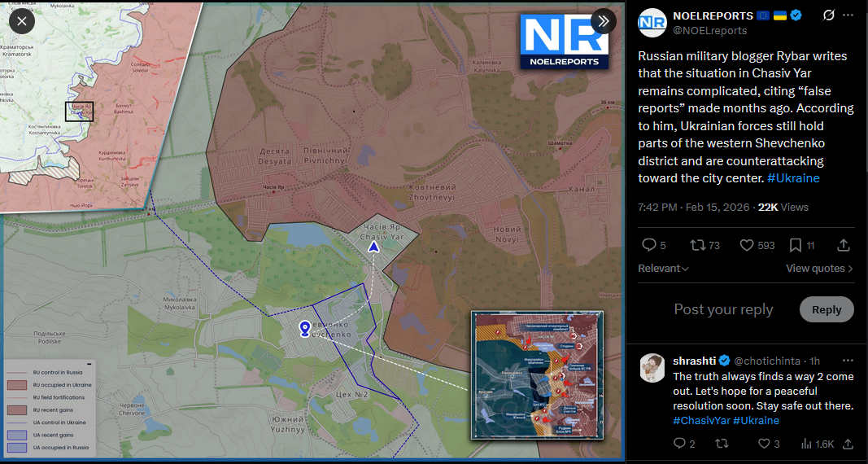Click the verified badge next to NOELREPORTS
This screenshot has width=868, height=464.
point(796,15)
